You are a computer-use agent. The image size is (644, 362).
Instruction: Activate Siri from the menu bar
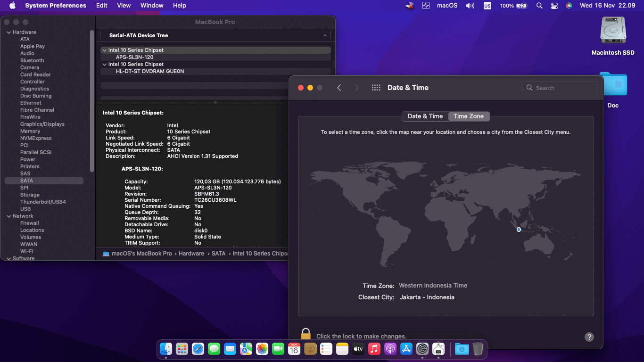(569, 6)
